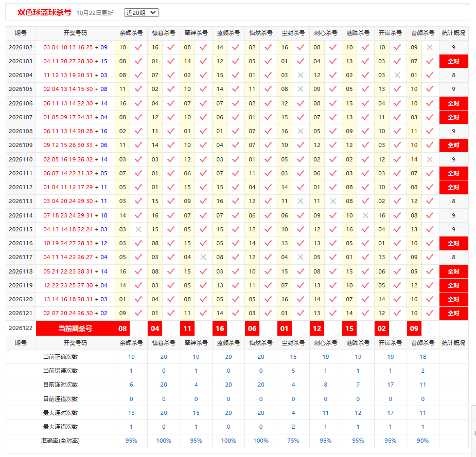This screenshot has width=476, height=457.
Task: Click the gray X in row 2026110 under 昔颜杀号
Action: tap(430, 159)
